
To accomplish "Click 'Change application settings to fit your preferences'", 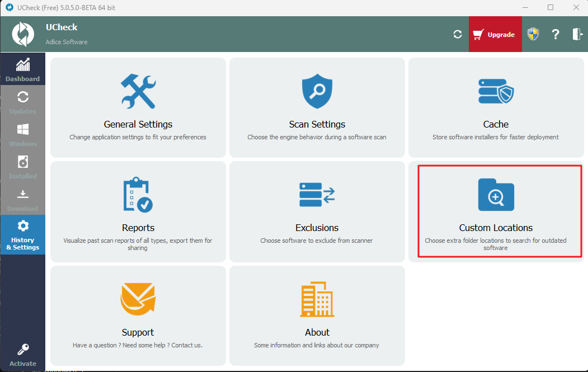I will point(138,137).
